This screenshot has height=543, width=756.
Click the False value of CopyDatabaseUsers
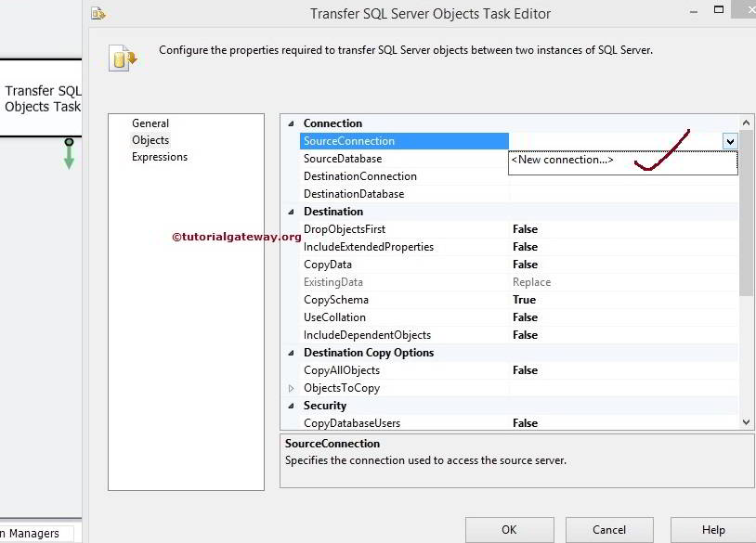pyautogui.click(x=525, y=423)
